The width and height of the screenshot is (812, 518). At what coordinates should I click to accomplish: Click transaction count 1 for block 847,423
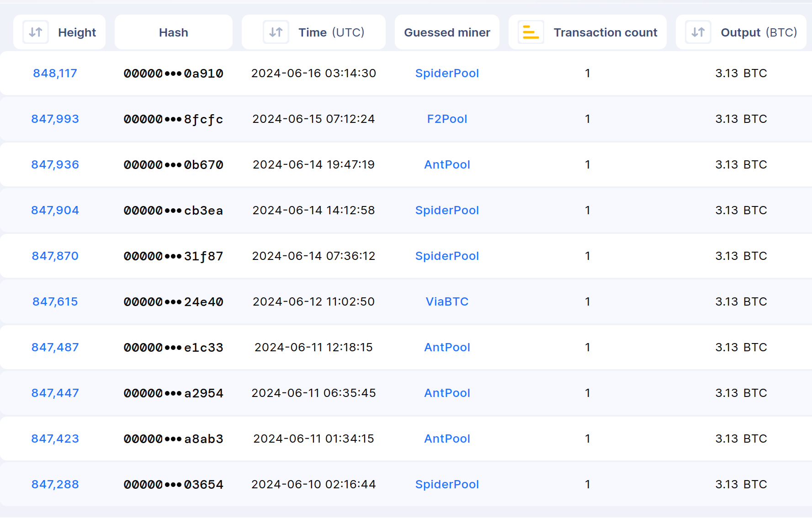[x=588, y=439]
